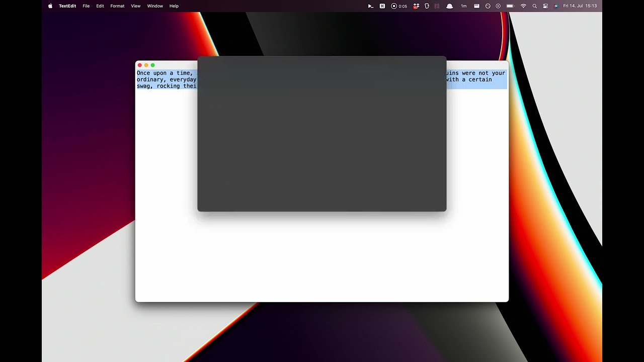Minimize the TextEdit document window
This screenshot has width=644, height=362.
pos(146,65)
